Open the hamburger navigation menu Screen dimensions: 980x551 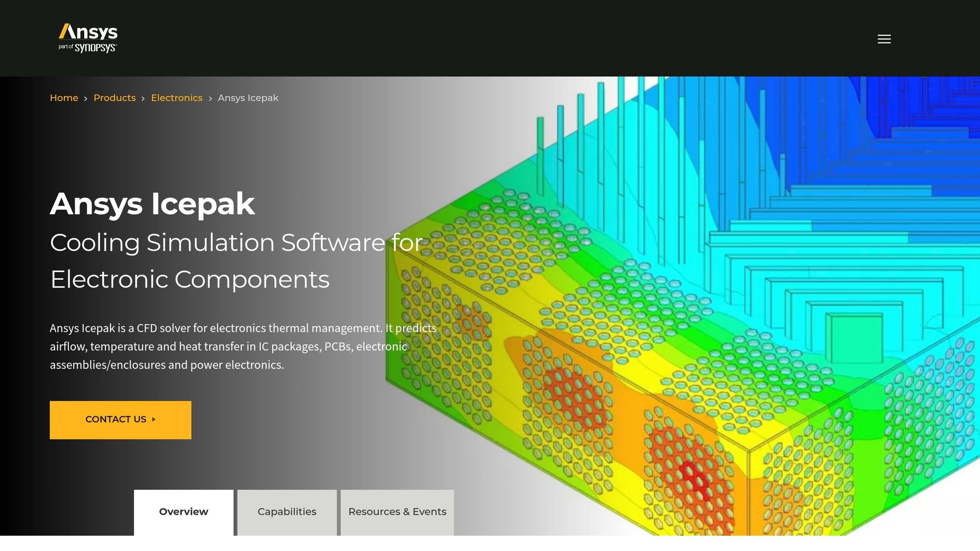(x=884, y=39)
